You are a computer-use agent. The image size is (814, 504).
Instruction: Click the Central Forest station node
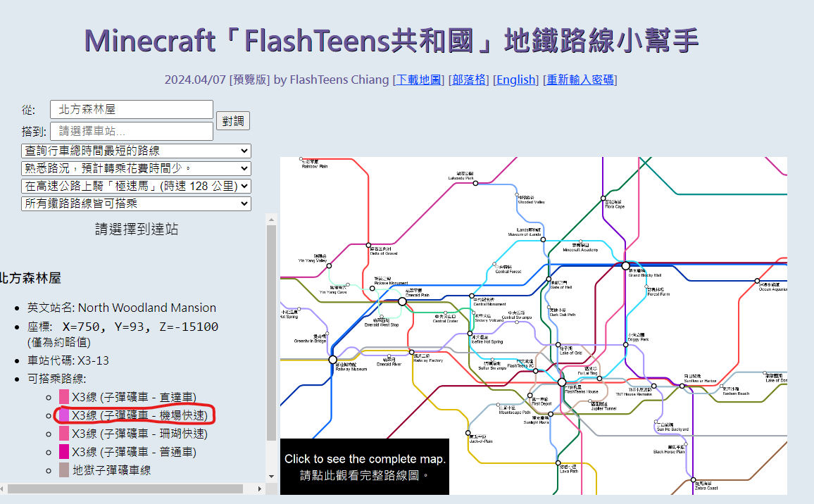tap(494, 264)
